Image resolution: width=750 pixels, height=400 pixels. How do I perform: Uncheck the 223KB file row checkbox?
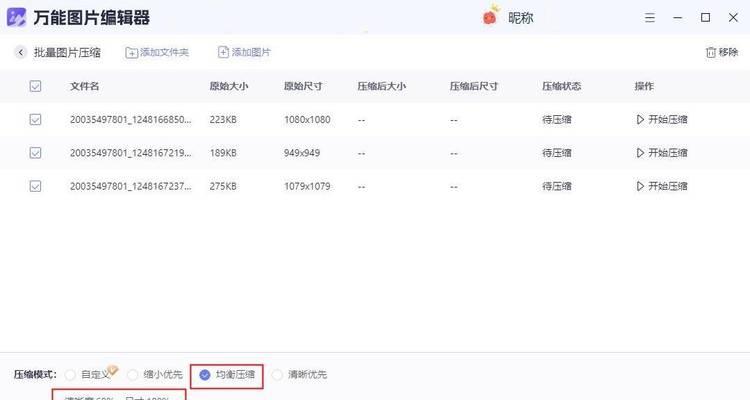pyautogui.click(x=35, y=119)
